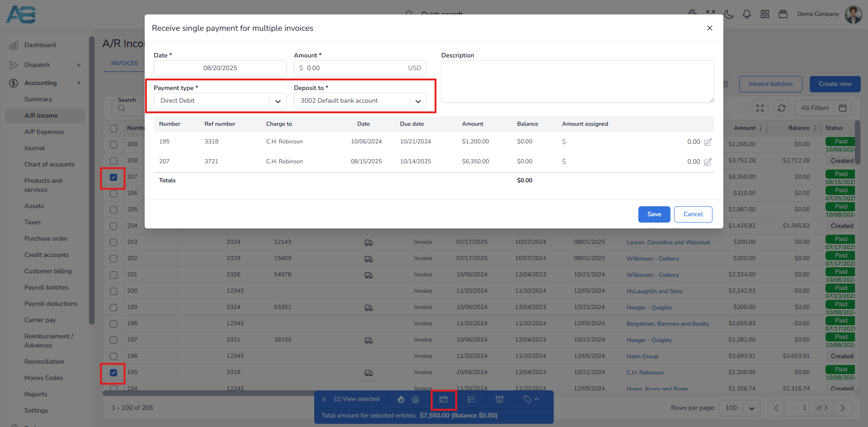
Task: Click the receive payment card icon in selection bar
Action: click(443, 399)
